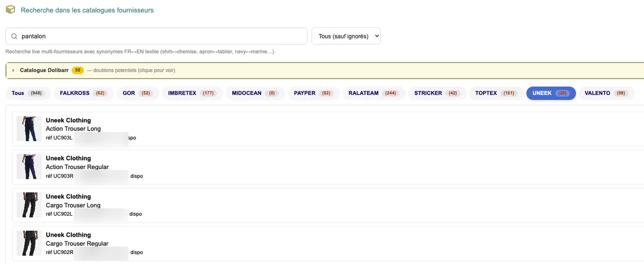
Task: Focus the search field containing pantalon
Action: pos(156,36)
